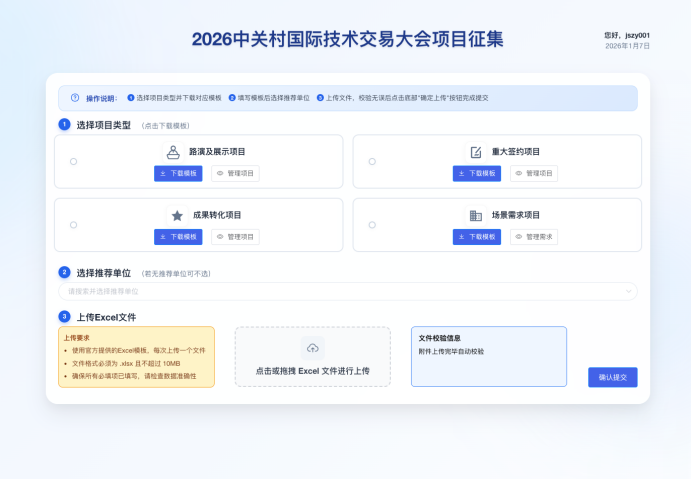Click the 重大签约项目 edit icon
This screenshot has width=691, height=480.
476,152
